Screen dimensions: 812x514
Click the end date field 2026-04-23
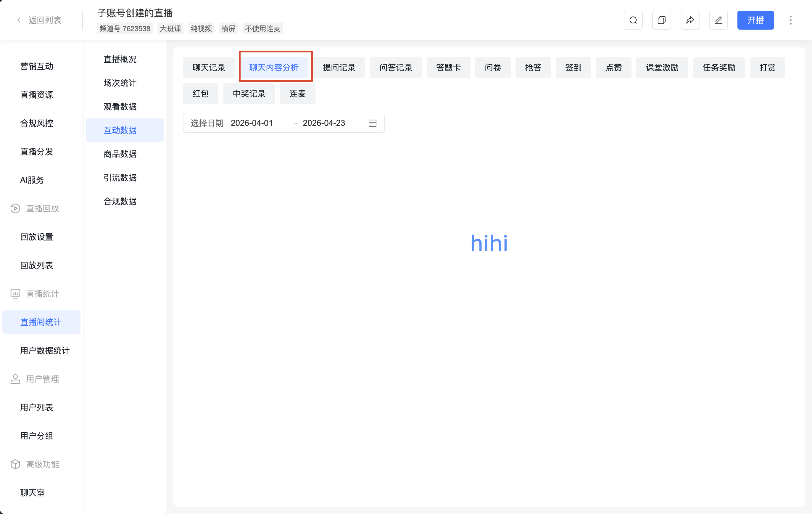pyautogui.click(x=324, y=123)
